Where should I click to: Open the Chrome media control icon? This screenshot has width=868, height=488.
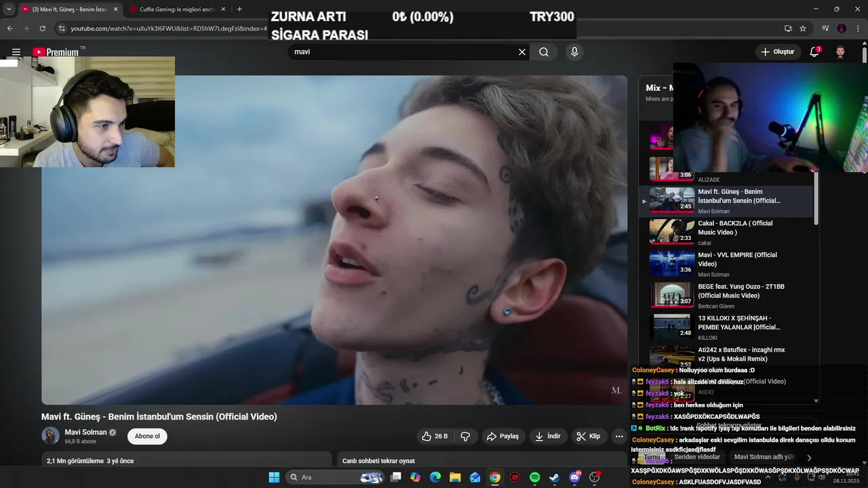(x=825, y=28)
